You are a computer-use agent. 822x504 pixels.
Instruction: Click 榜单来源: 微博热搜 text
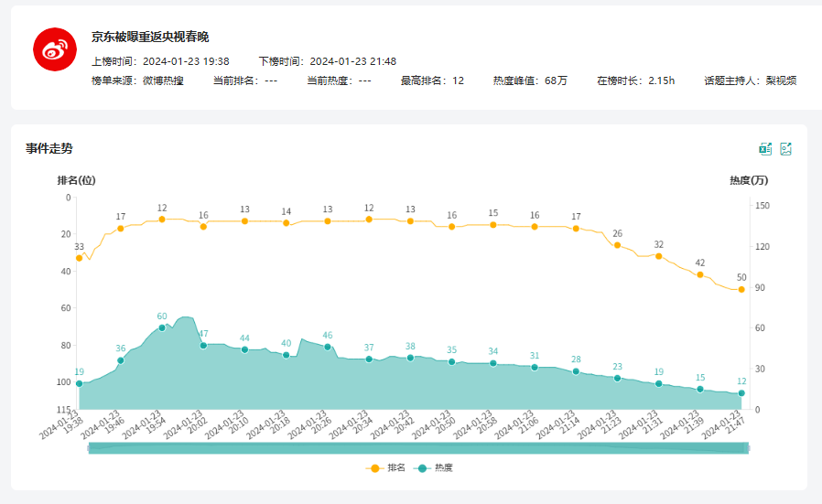[x=137, y=80]
